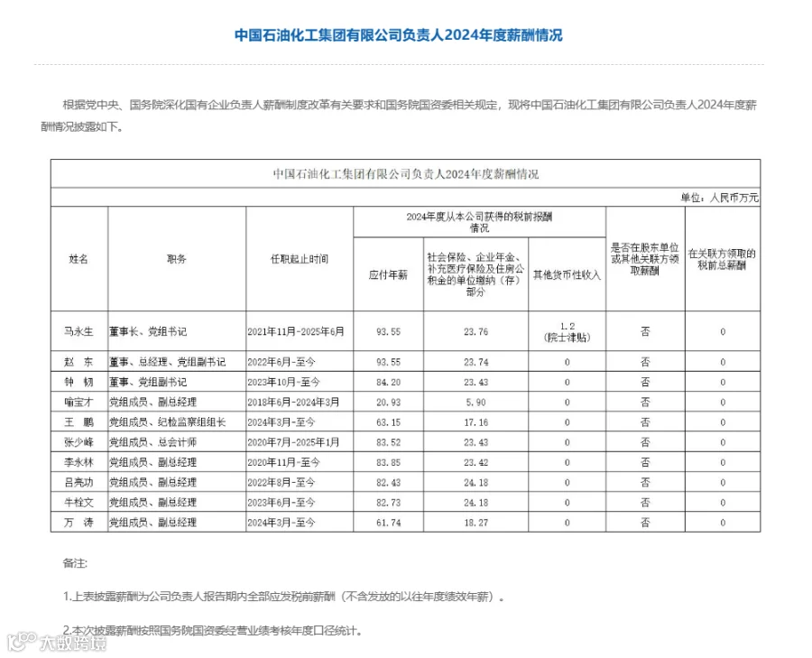The image size is (812, 658).
Task: Select the name 张少峰
Action: (78, 442)
